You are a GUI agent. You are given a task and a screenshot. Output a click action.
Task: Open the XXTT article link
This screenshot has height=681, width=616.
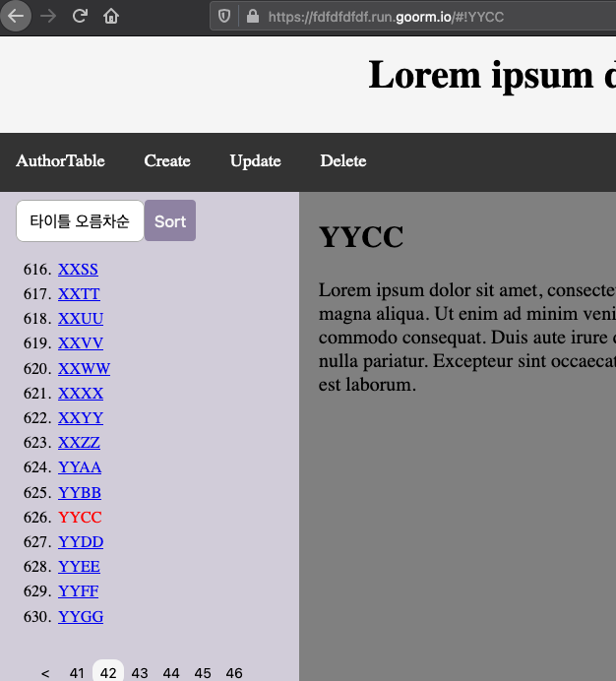(79, 294)
